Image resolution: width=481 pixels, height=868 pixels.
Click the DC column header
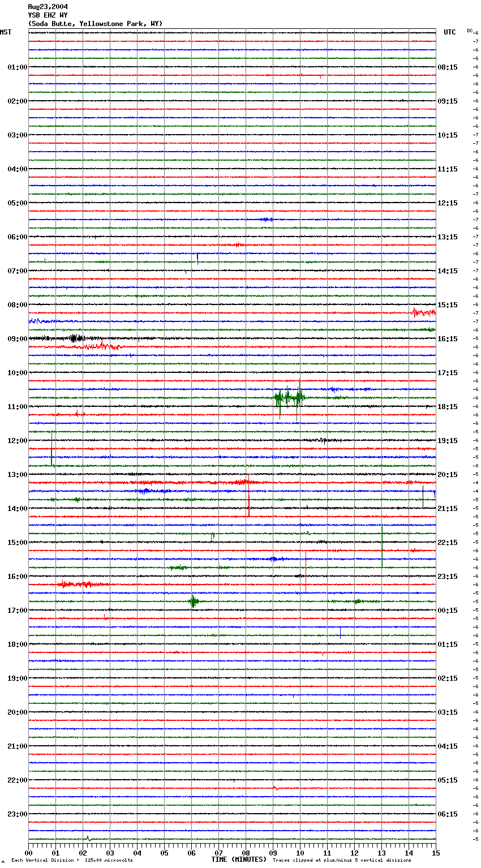[x=470, y=31]
